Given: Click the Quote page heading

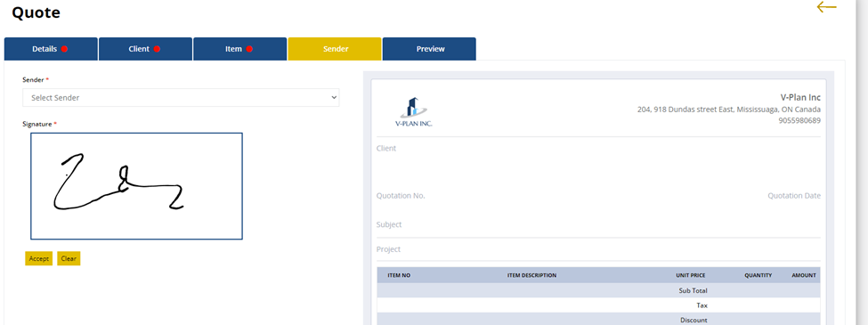Looking at the screenshot, I should [36, 12].
